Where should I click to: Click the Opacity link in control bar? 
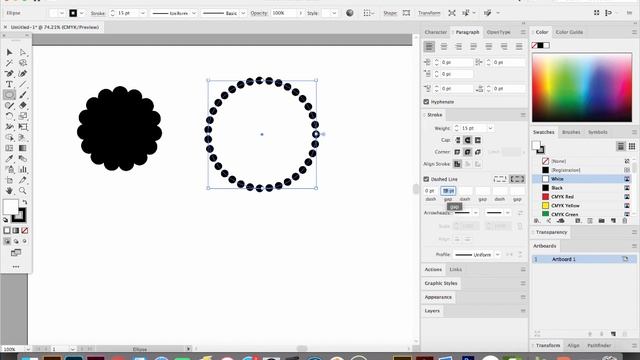pyautogui.click(x=259, y=13)
